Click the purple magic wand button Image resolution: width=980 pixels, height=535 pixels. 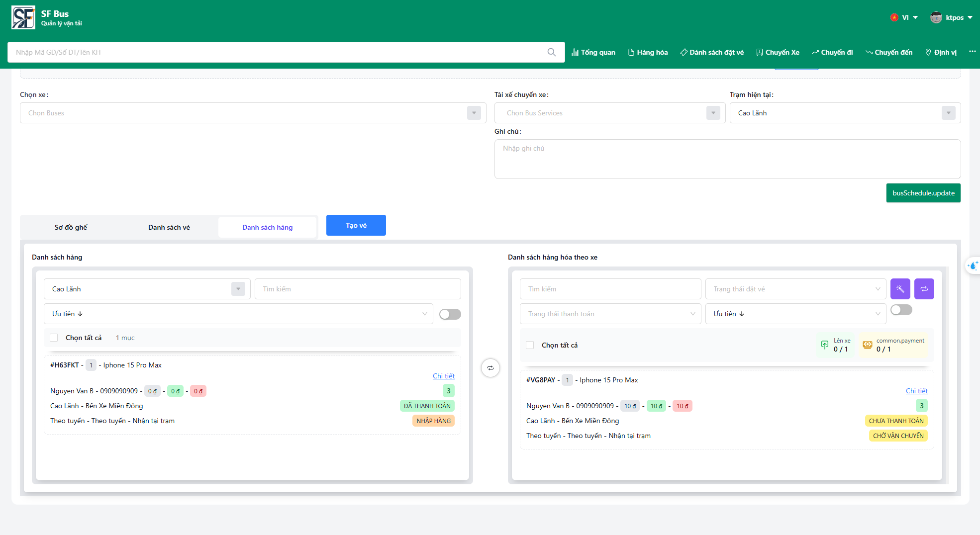[900, 289]
